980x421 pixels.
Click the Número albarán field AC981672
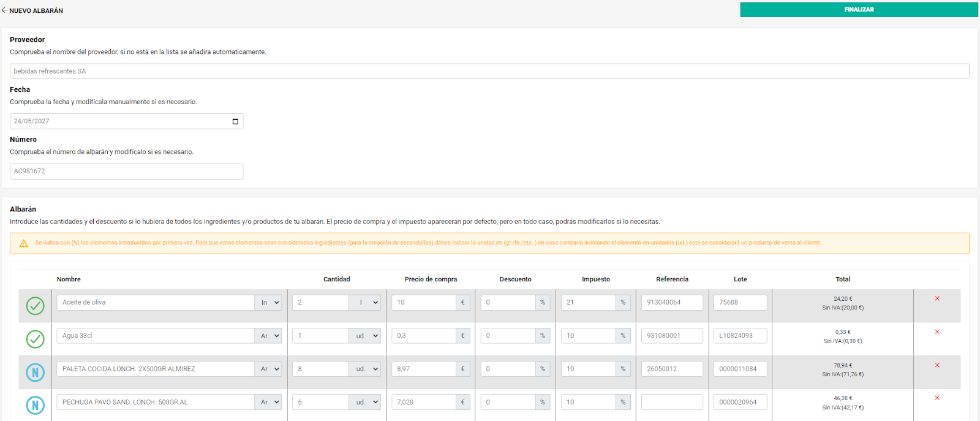(126, 172)
